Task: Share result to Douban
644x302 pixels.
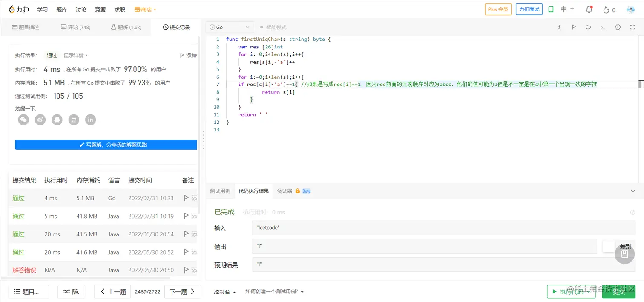Action: click(74, 120)
